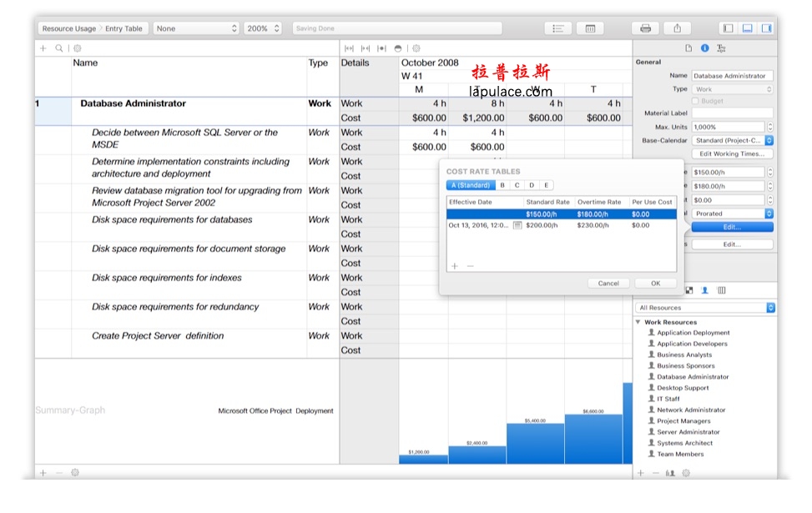812x513 pixels.
Task: Click the print icon in toolbar
Action: (645, 28)
